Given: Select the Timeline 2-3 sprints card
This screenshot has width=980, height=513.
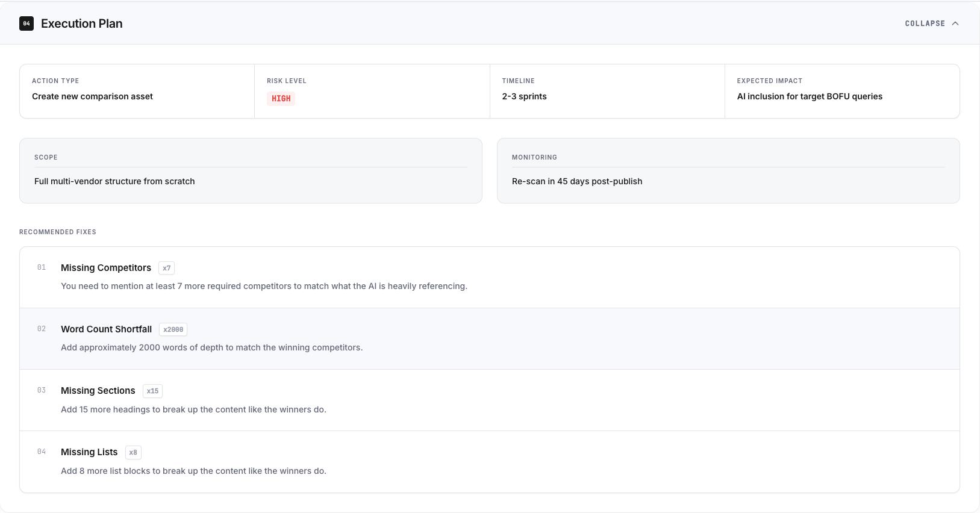Looking at the screenshot, I should tap(607, 91).
